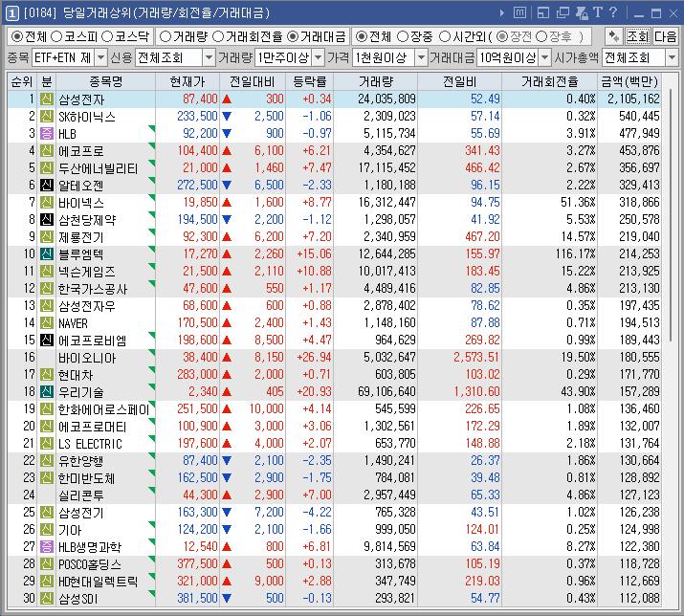Select the 장중 session radio button
The height and width of the screenshot is (616, 684).
pyautogui.click(x=403, y=36)
